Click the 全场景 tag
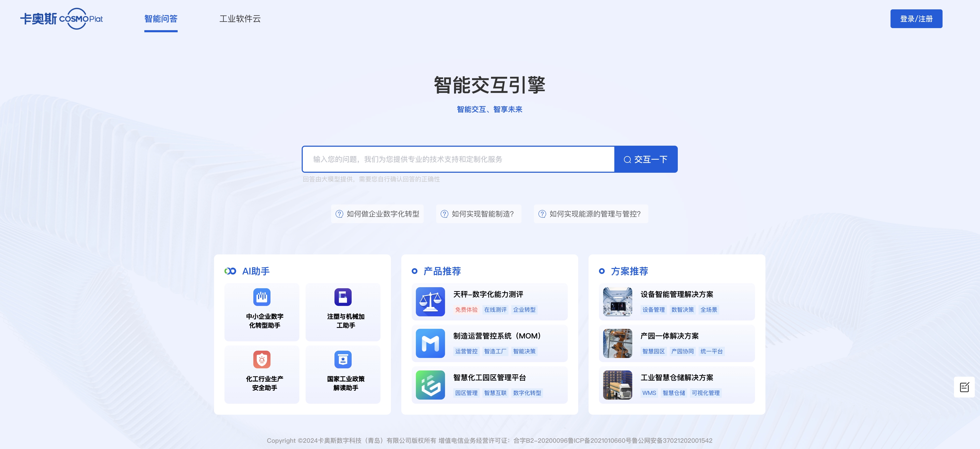The image size is (980, 449). click(709, 310)
